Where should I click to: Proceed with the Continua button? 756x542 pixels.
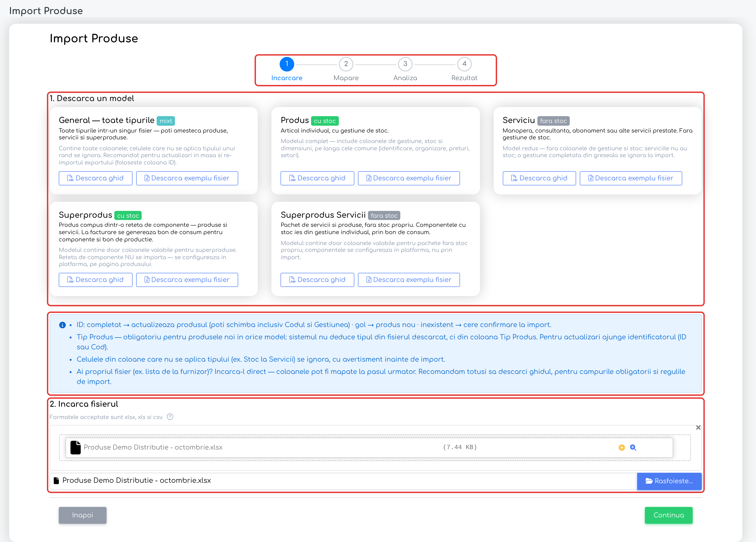click(x=668, y=515)
